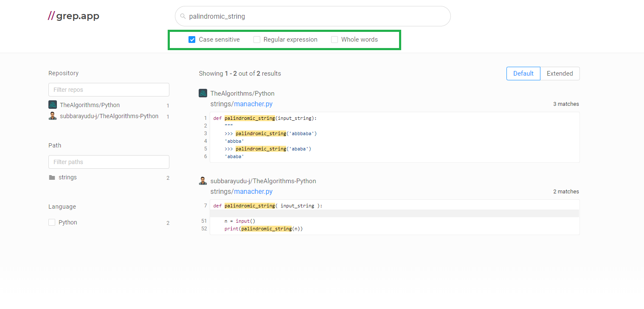Focus the Filter paths input
This screenshot has height=309, width=644.
(x=109, y=162)
